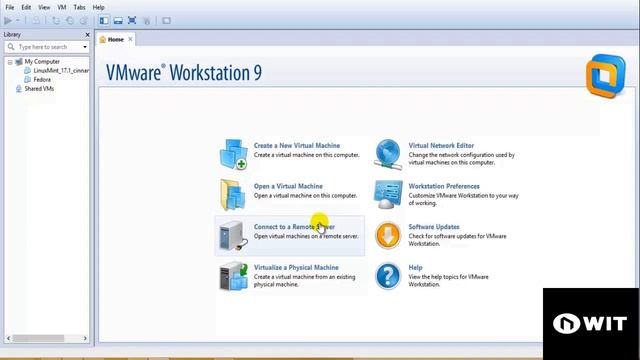Click the take snapshot toolbar icon
Screen dimensions: 640x360
pos(56,20)
